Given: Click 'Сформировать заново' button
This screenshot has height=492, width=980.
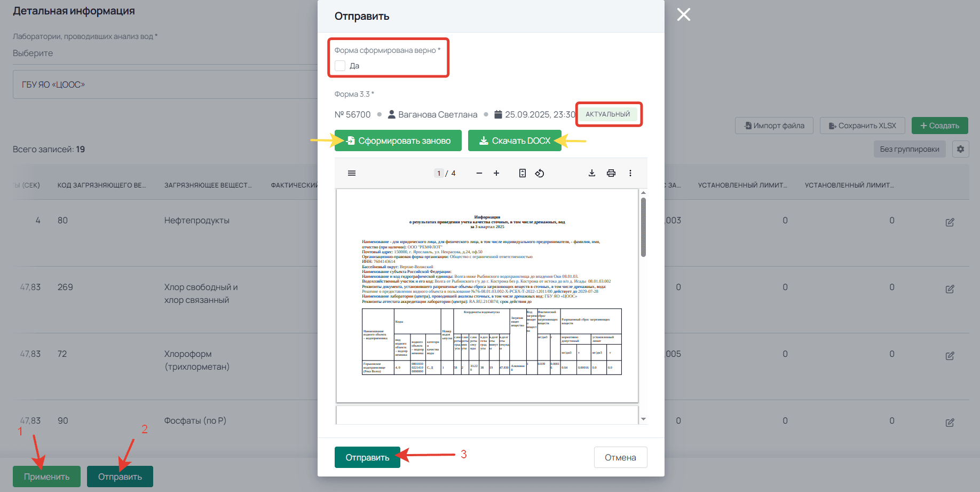Looking at the screenshot, I should (398, 140).
